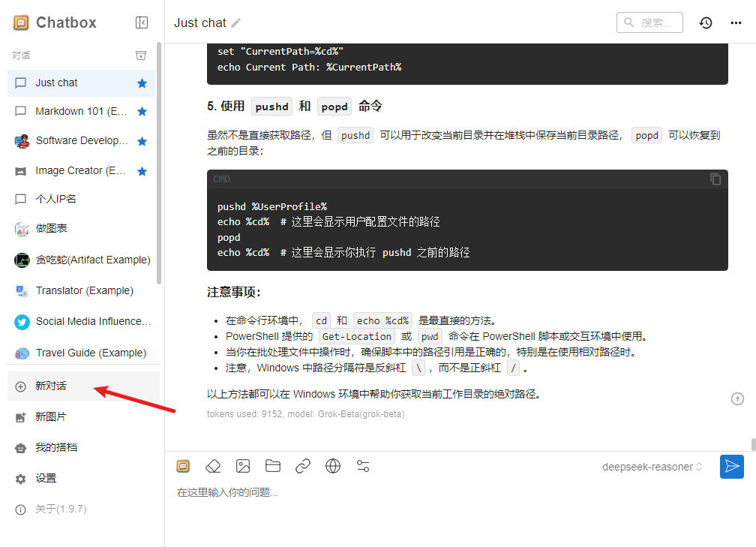Open message settings via the knobs icon
Screen dimensions: 756x547
point(362,466)
